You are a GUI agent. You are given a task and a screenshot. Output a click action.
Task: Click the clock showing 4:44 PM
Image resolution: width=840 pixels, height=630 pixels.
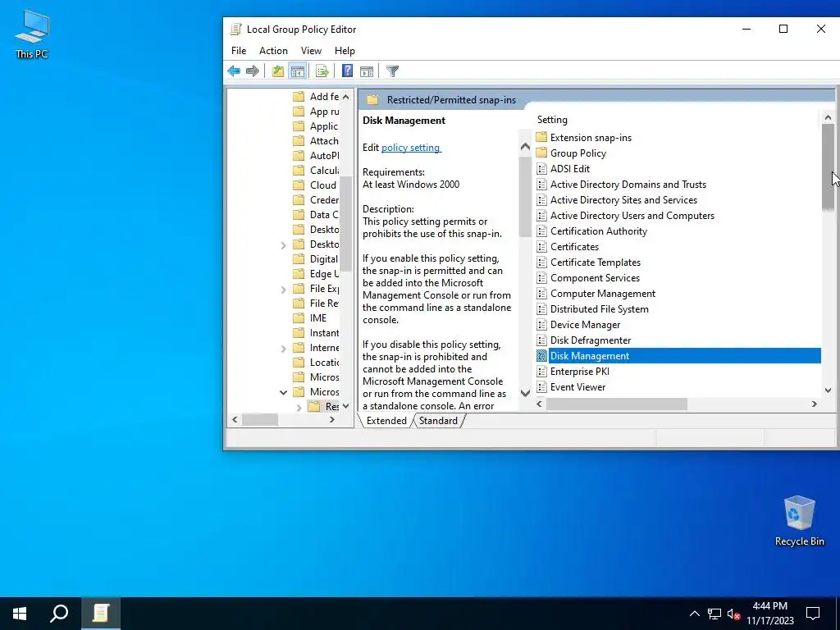pos(769,606)
